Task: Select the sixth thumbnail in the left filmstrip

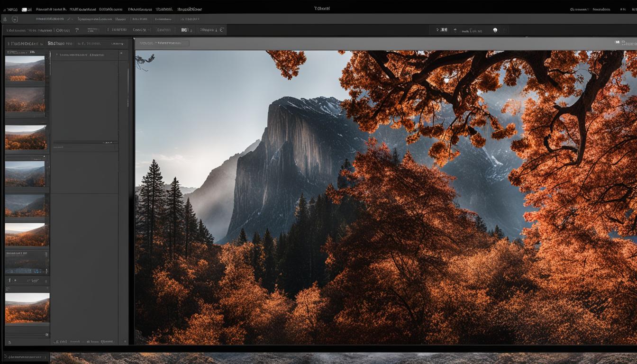Action: click(25, 235)
